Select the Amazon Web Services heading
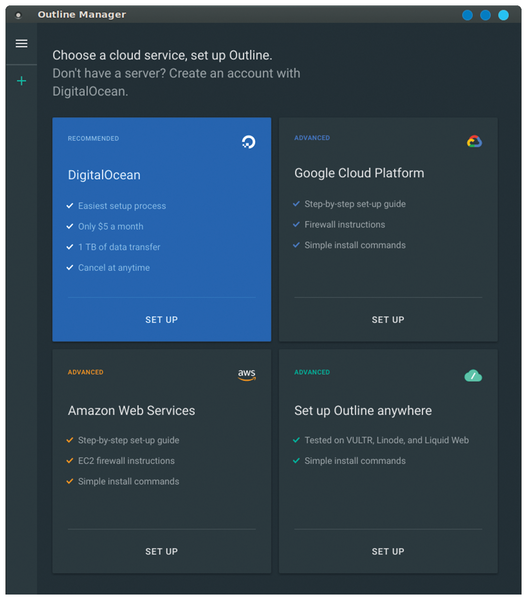527x600 pixels. [x=131, y=411]
